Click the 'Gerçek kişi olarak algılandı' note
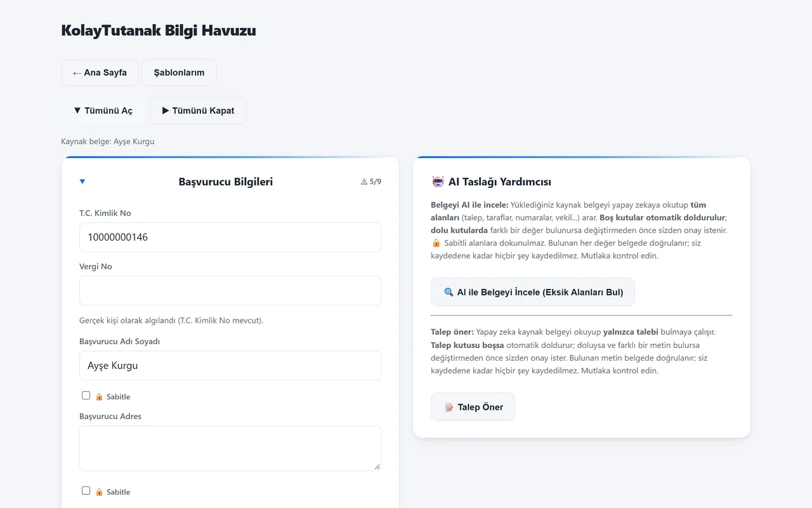The image size is (812, 508). [171, 321]
